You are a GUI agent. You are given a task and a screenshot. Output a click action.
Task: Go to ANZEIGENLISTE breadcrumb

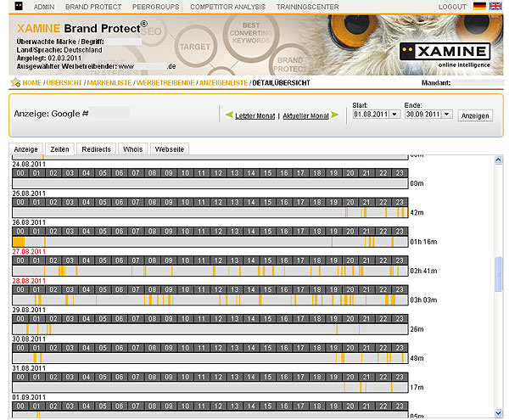(223, 83)
